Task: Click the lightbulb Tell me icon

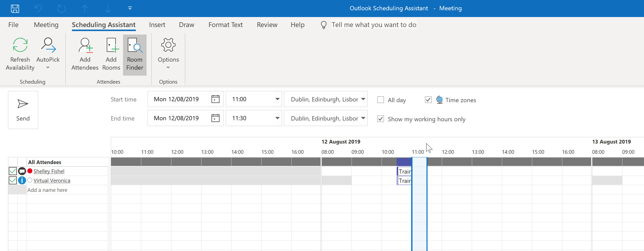Action: (324, 25)
